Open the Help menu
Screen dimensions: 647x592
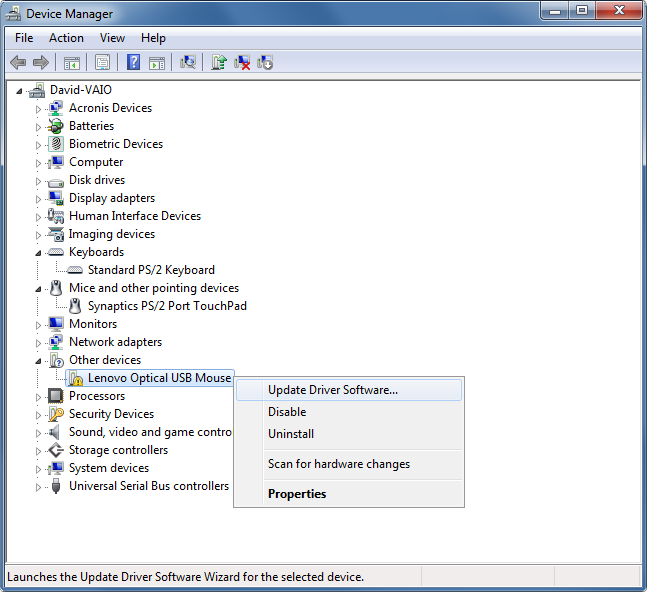coord(153,38)
